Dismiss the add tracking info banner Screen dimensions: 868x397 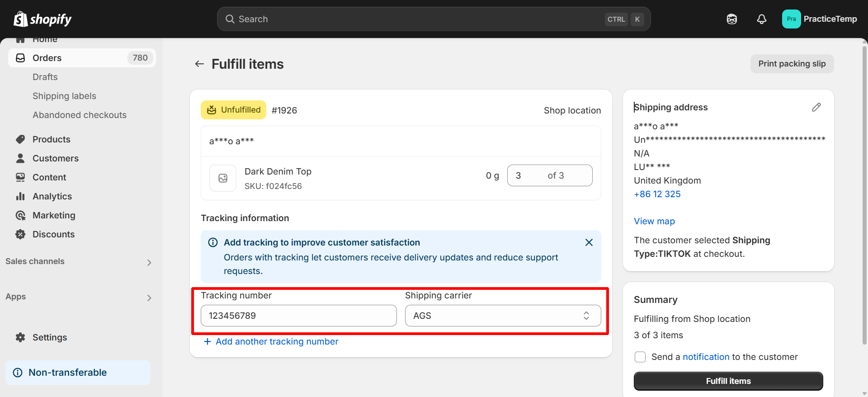(589, 242)
